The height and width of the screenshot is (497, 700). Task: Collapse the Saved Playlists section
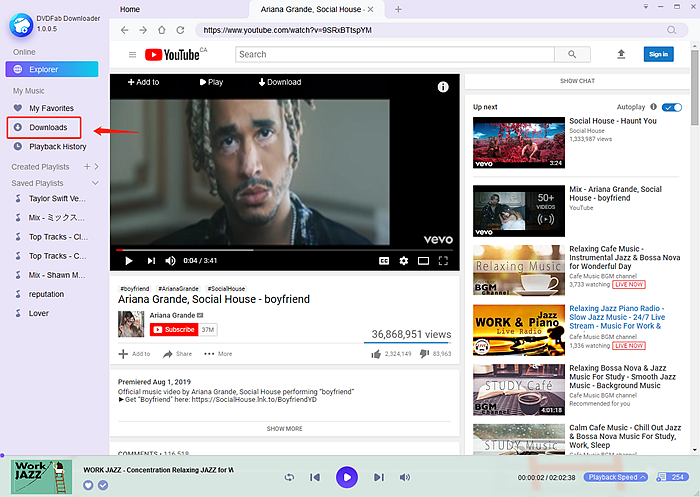(x=95, y=183)
